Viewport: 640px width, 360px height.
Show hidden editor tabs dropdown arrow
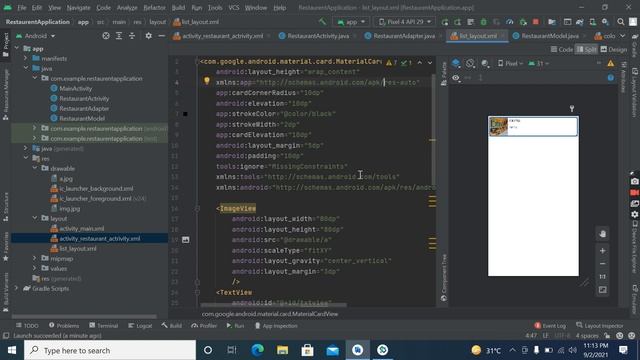622,36
